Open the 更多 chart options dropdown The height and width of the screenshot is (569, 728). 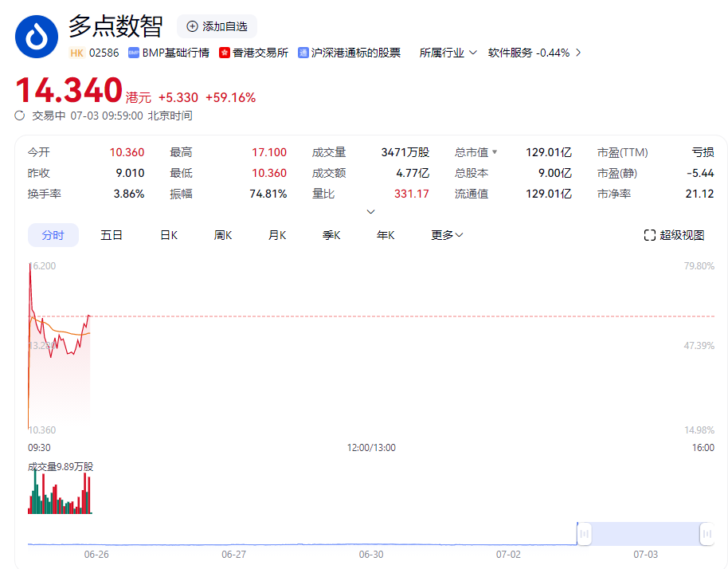pyautogui.click(x=447, y=235)
